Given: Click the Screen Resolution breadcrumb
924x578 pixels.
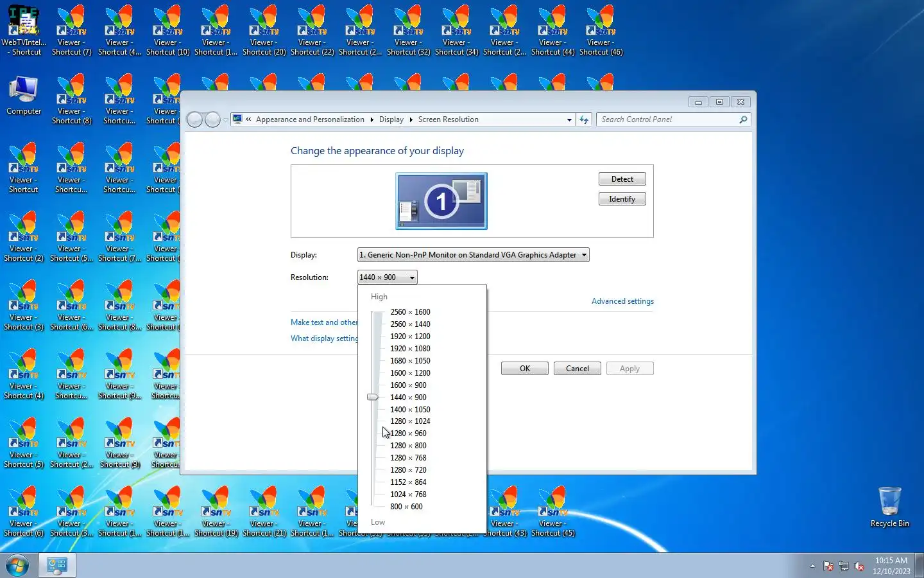Looking at the screenshot, I should pyautogui.click(x=448, y=119).
